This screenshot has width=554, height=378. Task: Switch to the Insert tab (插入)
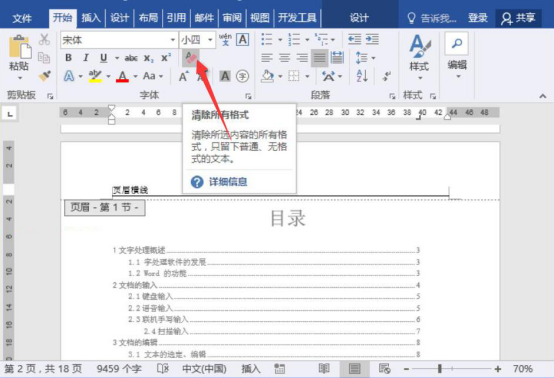pos(91,18)
